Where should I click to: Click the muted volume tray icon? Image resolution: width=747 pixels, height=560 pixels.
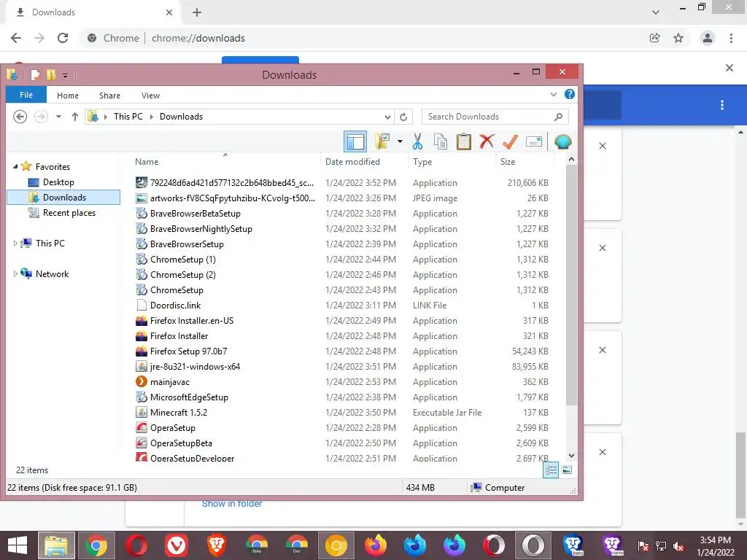pos(678,546)
